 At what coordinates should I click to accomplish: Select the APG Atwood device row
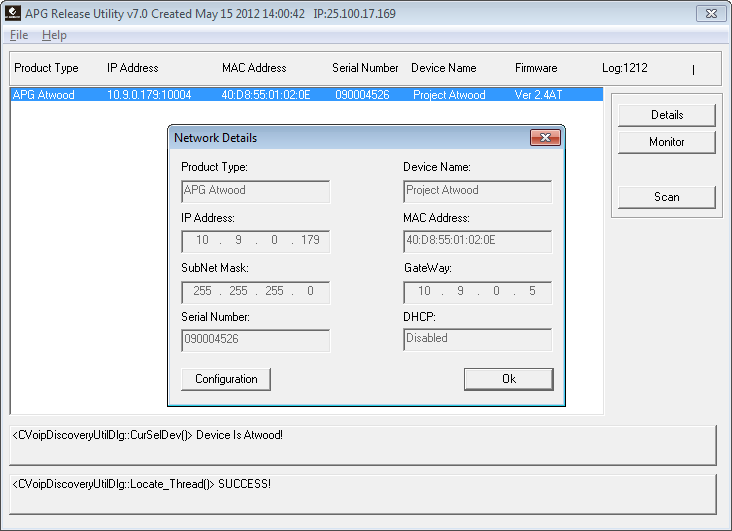[307, 95]
